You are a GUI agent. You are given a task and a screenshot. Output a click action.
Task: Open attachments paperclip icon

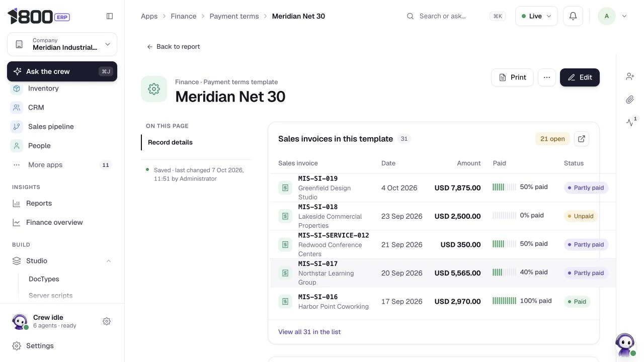click(630, 100)
